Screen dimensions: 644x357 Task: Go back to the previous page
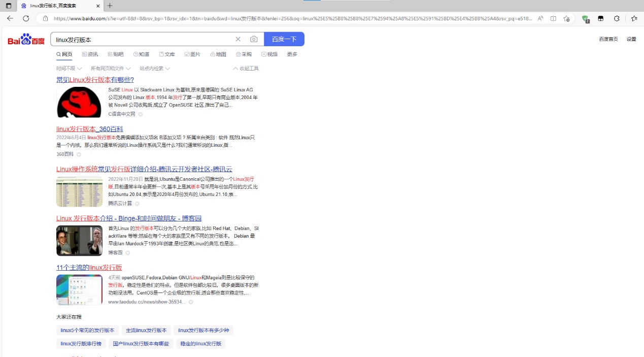tap(10, 18)
